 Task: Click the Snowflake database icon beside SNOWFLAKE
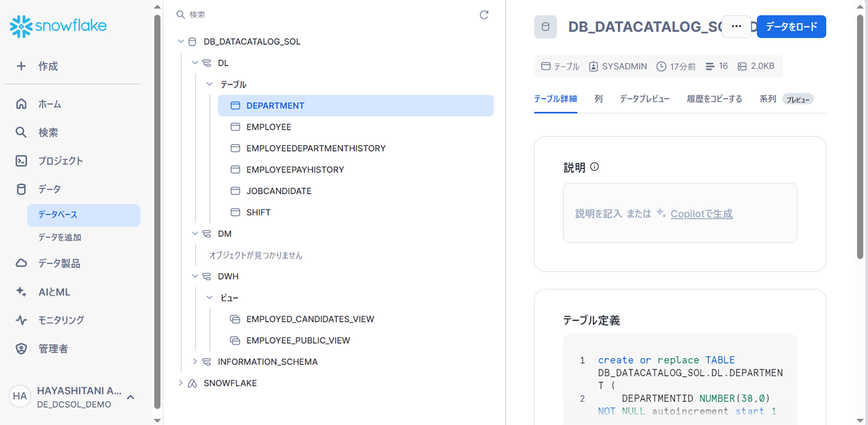point(193,383)
